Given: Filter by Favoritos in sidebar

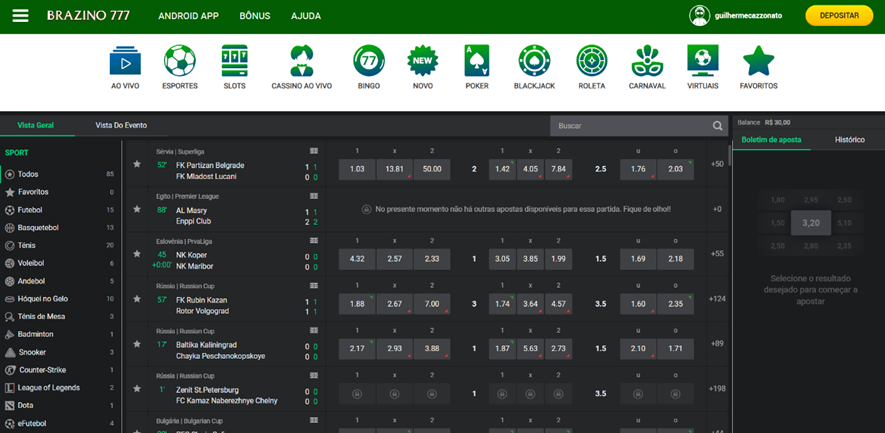Looking at the screenshot, I should tap(59, 192).
